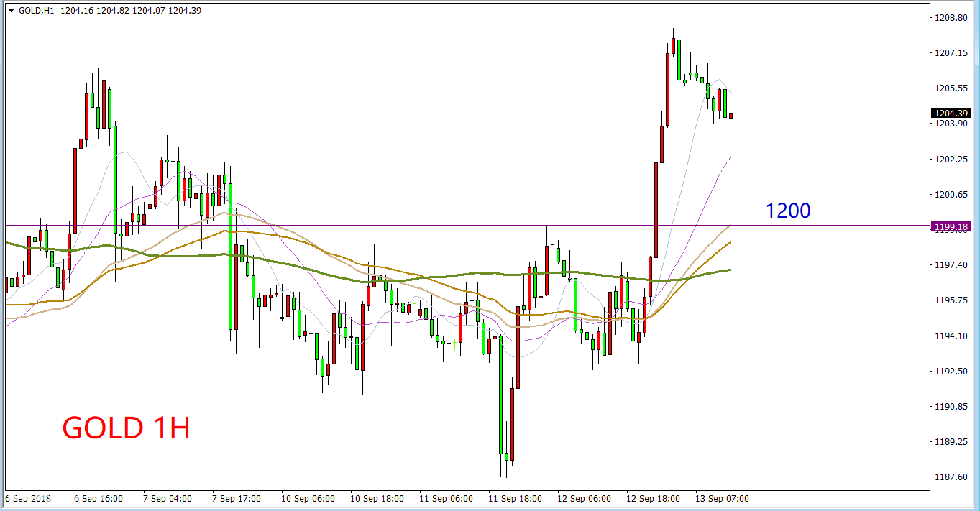Click the OHLC values 1204.16 1204.82 1204.07 1204.39
980x511 pixels.
click(132, 11)
